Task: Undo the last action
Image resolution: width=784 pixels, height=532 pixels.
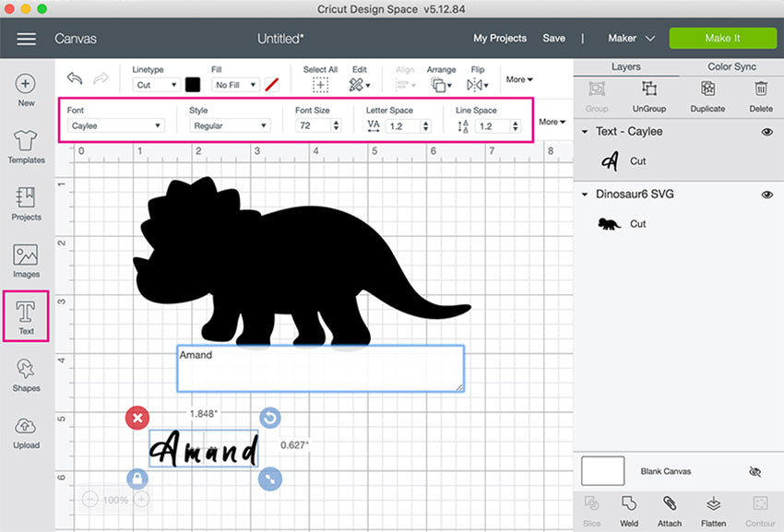Action: pos(75,78)
